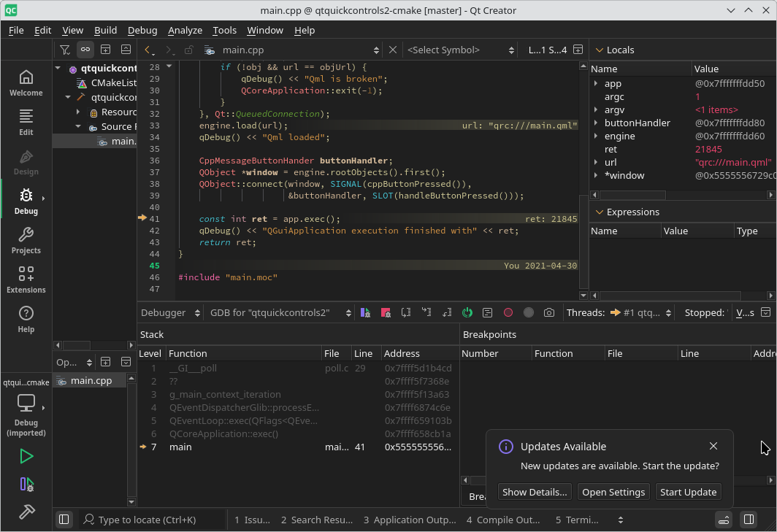Toggle synchronize with editor link icon
Viewport: 777px width, 532px height.
coord(85,50)
